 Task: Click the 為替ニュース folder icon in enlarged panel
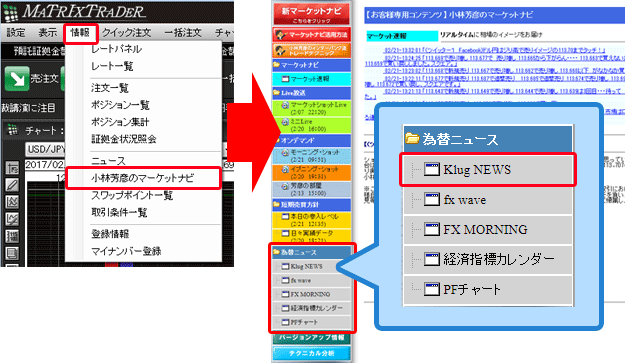tap(412, 139)
